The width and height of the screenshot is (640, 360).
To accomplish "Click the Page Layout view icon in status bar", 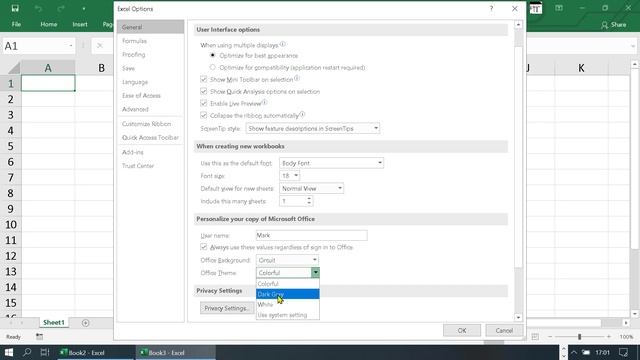I will coord(535,337).
